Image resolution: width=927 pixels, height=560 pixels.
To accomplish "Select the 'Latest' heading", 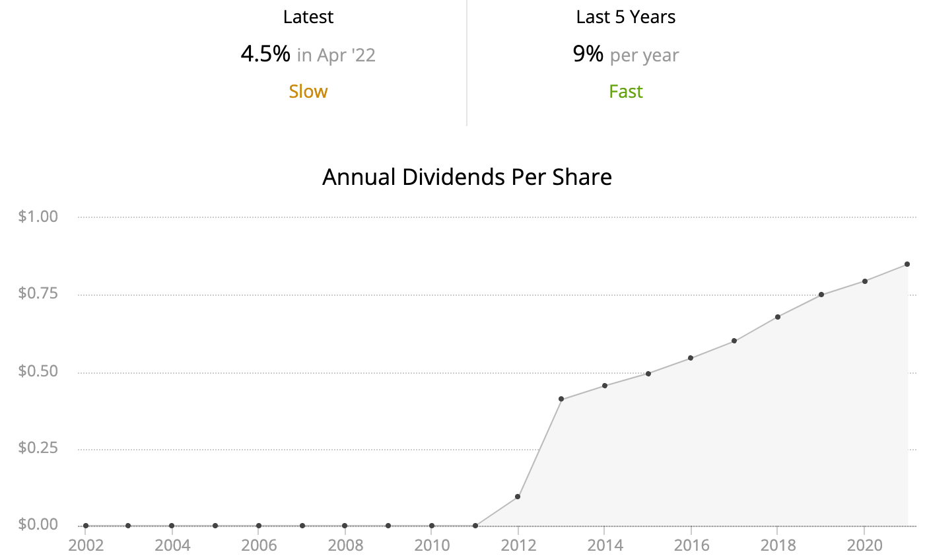I will click(x=308, y=17).
